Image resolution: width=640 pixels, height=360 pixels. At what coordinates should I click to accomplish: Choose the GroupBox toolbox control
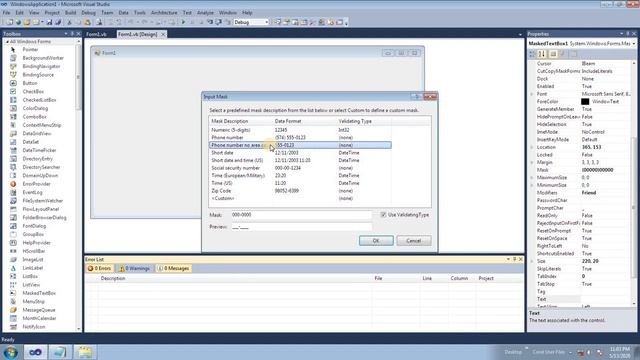click(33, 234)
